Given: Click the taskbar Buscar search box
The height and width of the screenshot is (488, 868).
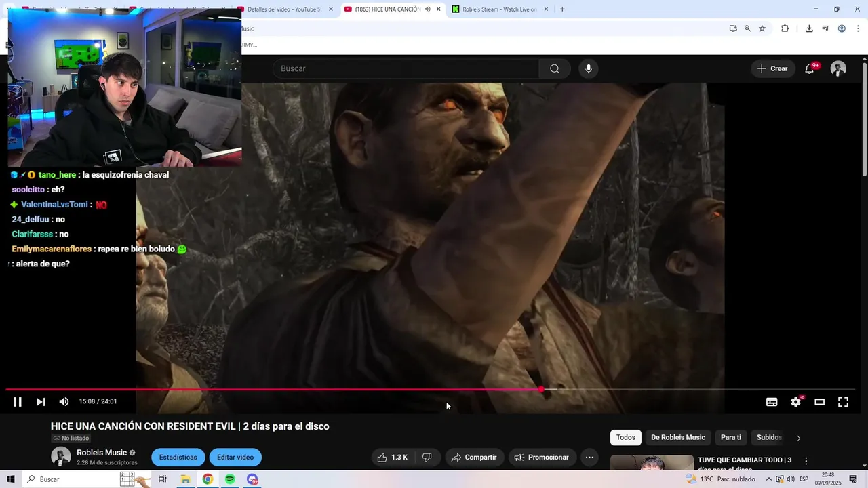Looking at the screenshot, I should pos(87,479).
